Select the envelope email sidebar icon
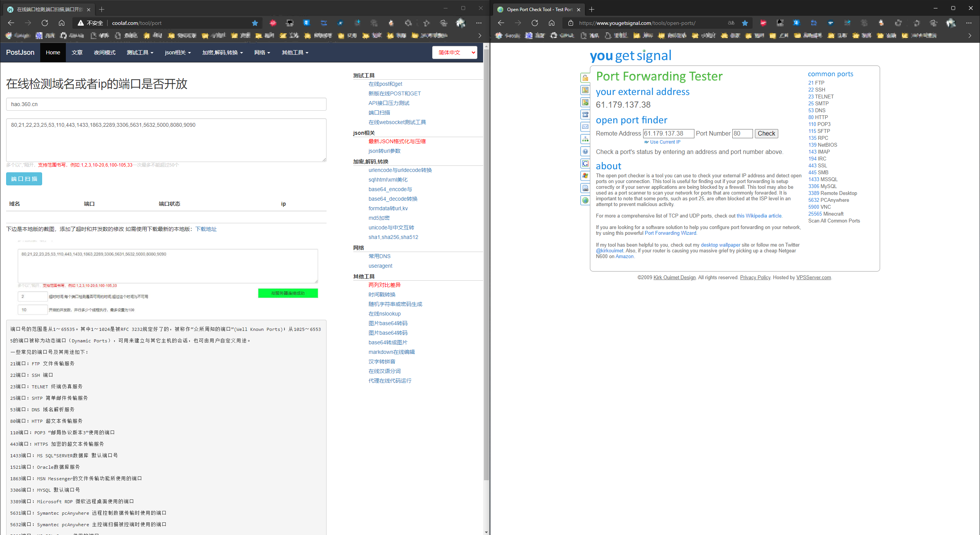 pos(585,127)
